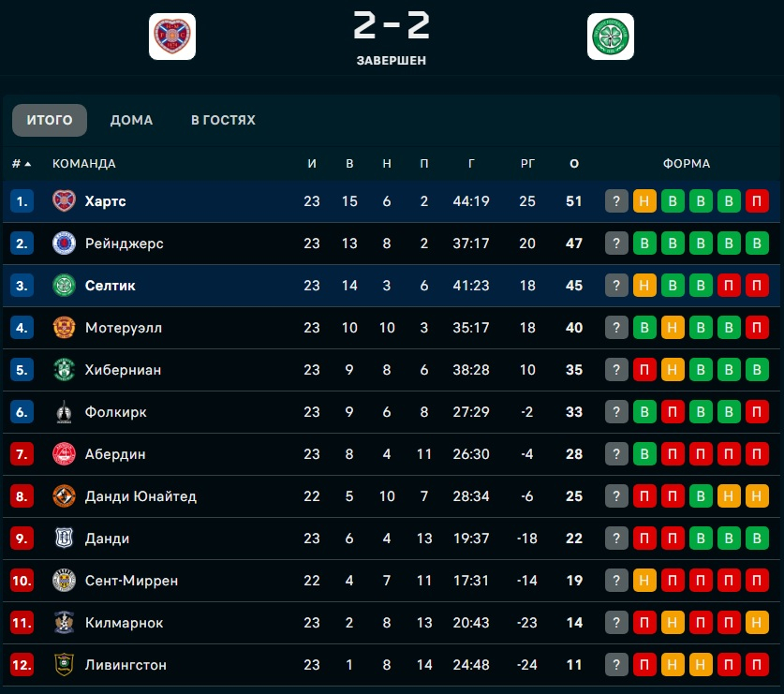Click the first orange Н form badge for Селтик
This screenshot has height=694, width=784.
644,286
